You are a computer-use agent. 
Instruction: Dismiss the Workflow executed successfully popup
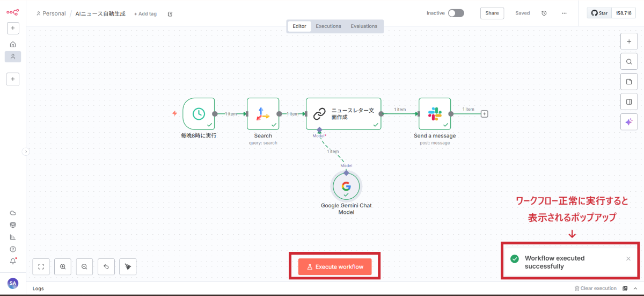coord(628,259)
